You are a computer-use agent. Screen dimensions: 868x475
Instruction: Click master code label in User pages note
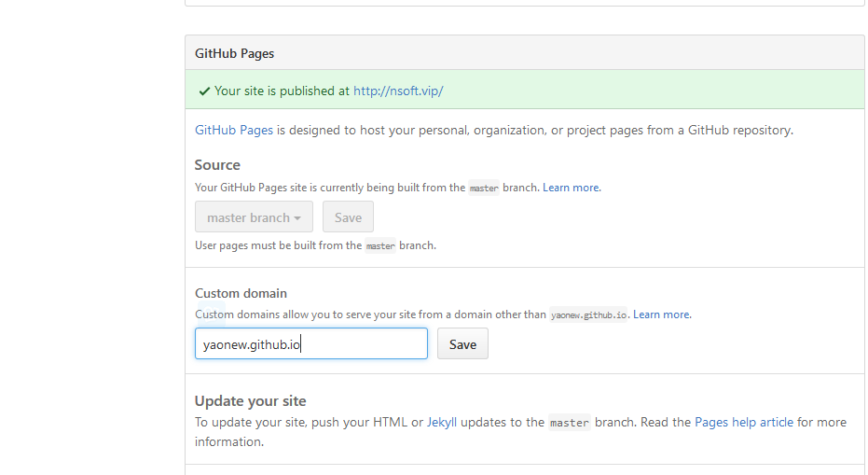(x=379, y=246)
